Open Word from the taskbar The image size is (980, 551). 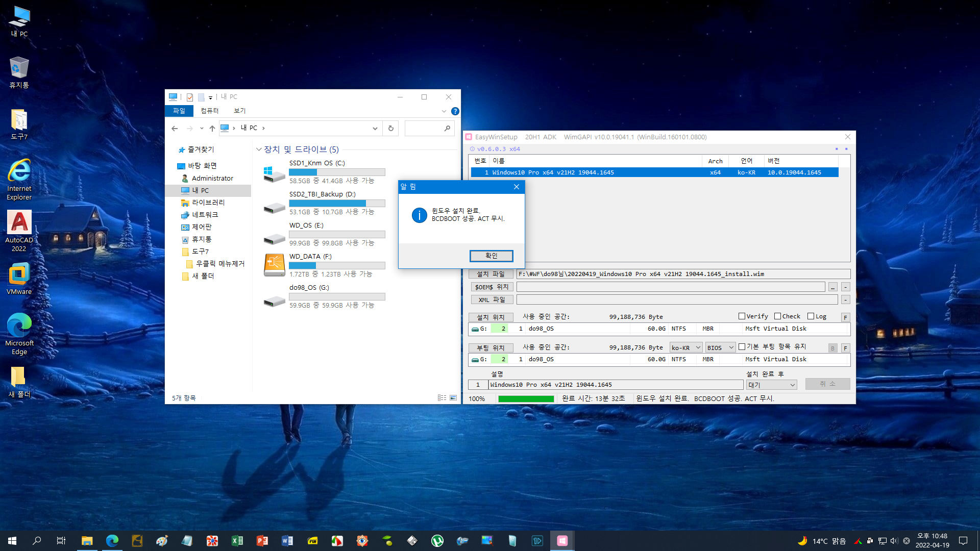click(x=287, y=541)
